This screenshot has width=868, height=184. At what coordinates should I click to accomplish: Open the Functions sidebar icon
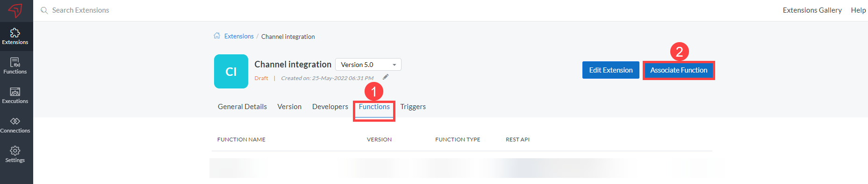coord(15,66)
